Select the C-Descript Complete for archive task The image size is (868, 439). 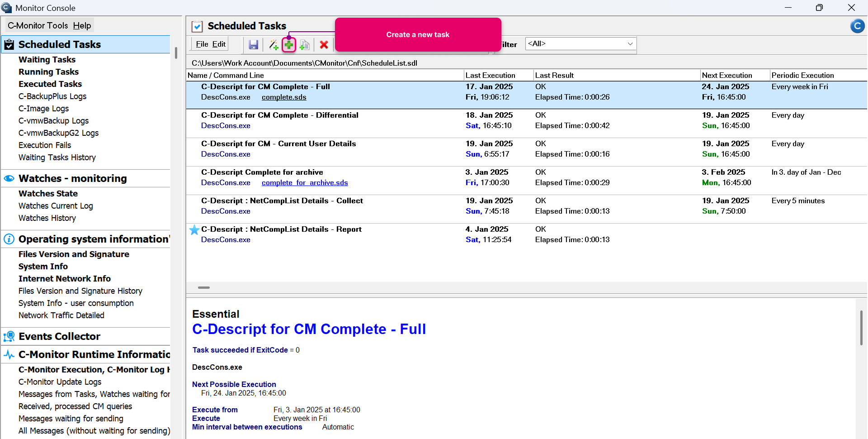click(x=526, y=180)
